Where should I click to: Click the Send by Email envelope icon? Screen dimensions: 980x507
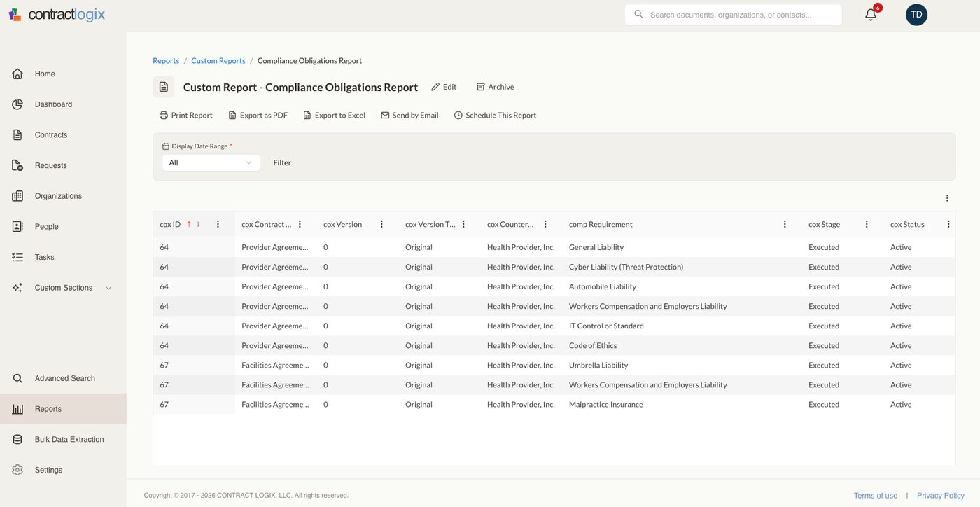pyautogui.click(x=385, y=116)
